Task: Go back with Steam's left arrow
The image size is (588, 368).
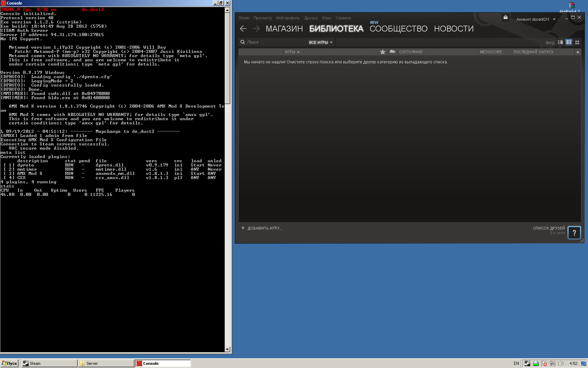Action: [x=243, y=29]
